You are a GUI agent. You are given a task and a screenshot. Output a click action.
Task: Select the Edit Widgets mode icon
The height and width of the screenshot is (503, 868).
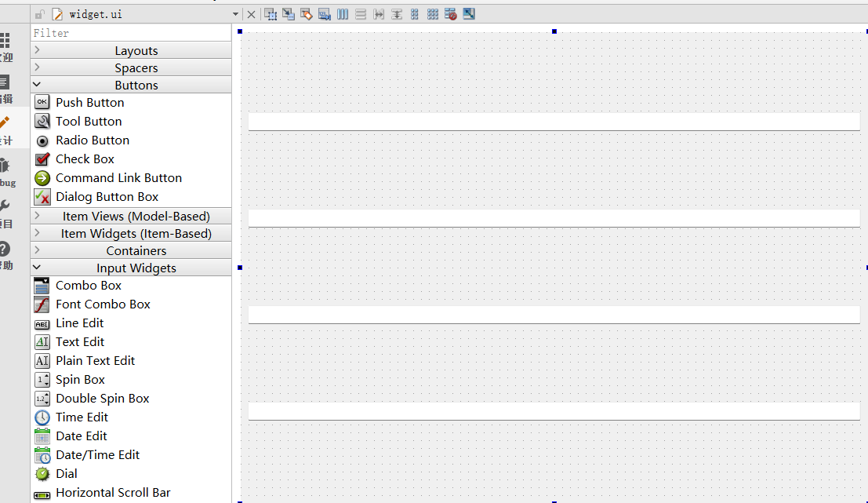271,14
